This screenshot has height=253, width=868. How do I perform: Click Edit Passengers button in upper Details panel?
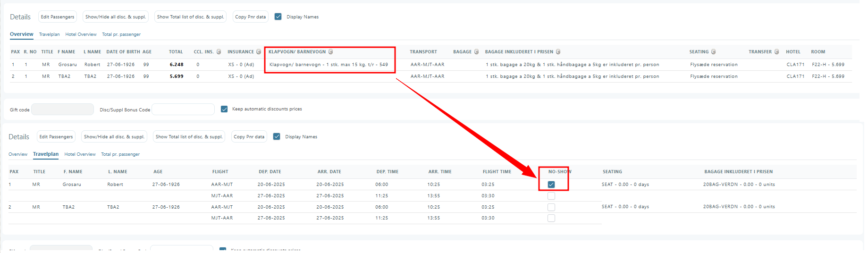pos(57,17)
